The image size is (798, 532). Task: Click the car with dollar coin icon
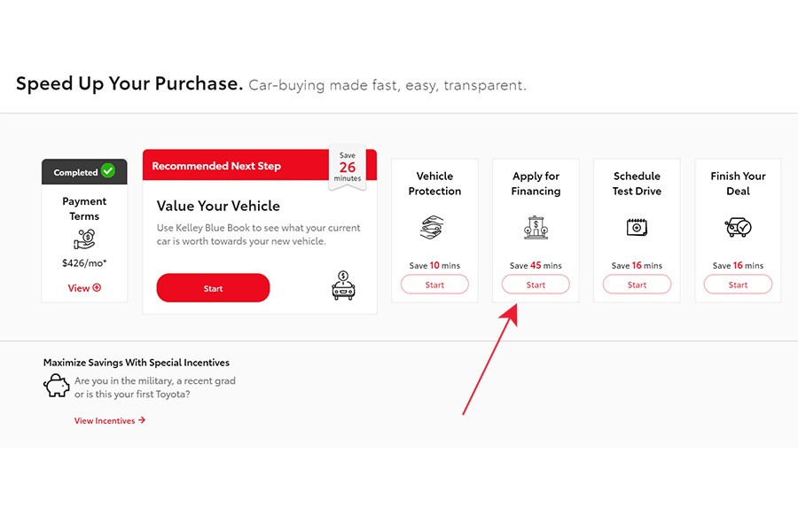(343, 286)
